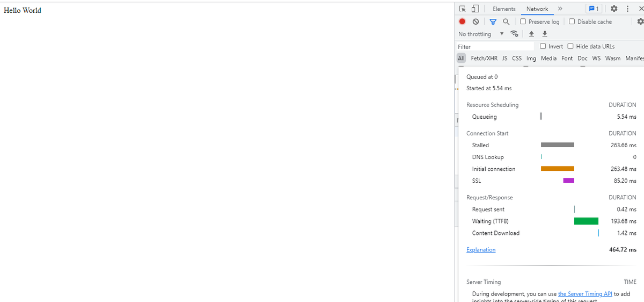Viewport: 644px width, 302px height.
Task: Select the Request sent row label
Action: click(488, 210)
